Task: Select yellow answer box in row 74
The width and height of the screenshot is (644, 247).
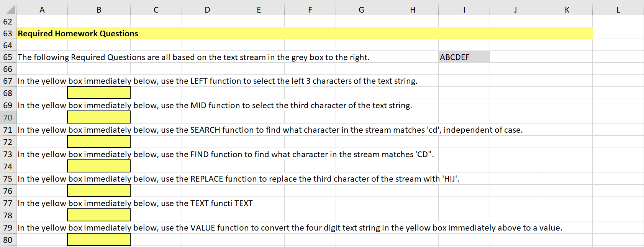Action: (x=99, y=166)
